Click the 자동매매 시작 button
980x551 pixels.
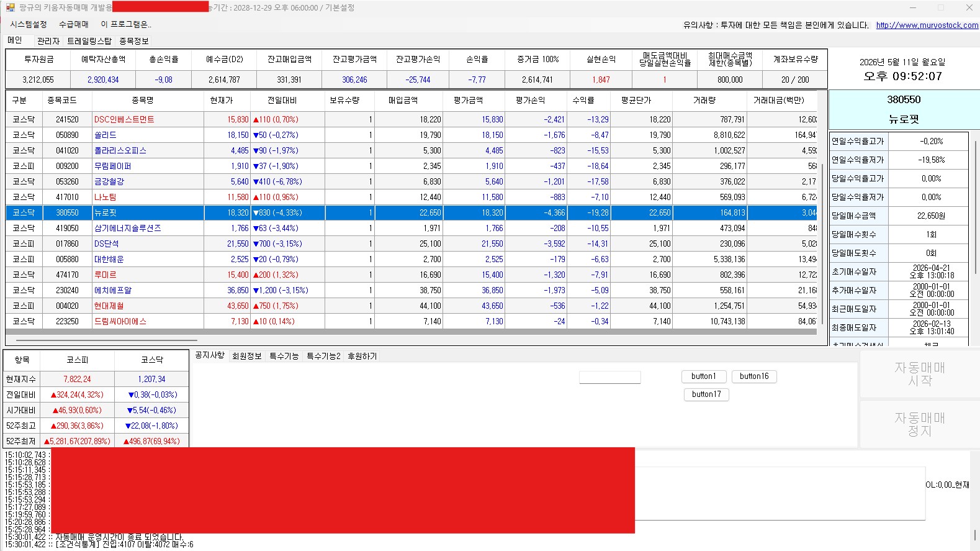coord(920,374)
